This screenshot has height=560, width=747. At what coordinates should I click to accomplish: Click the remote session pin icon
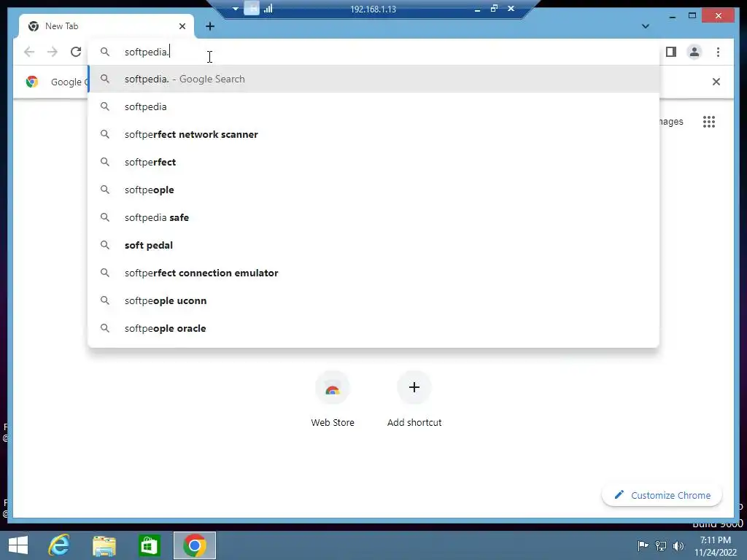pyautogui.click(x=252, y=8)
